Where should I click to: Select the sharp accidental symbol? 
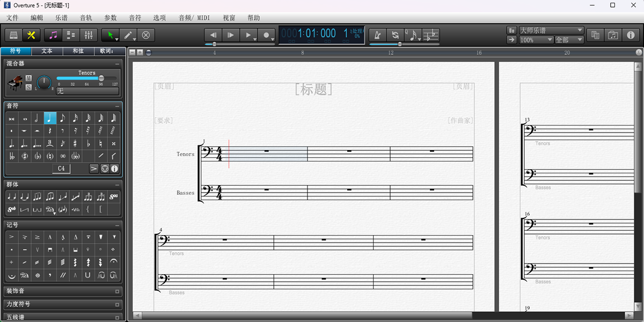pyautogui.click(x=75, y=144)
